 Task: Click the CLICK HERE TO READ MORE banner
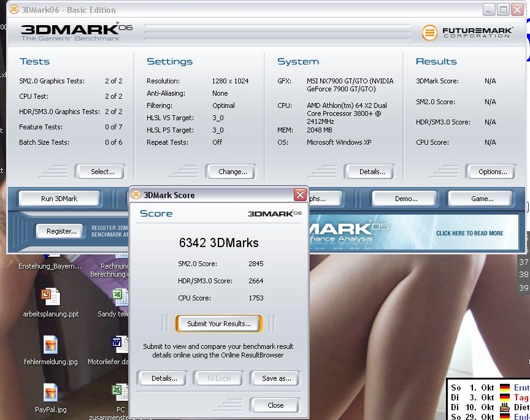469,233
